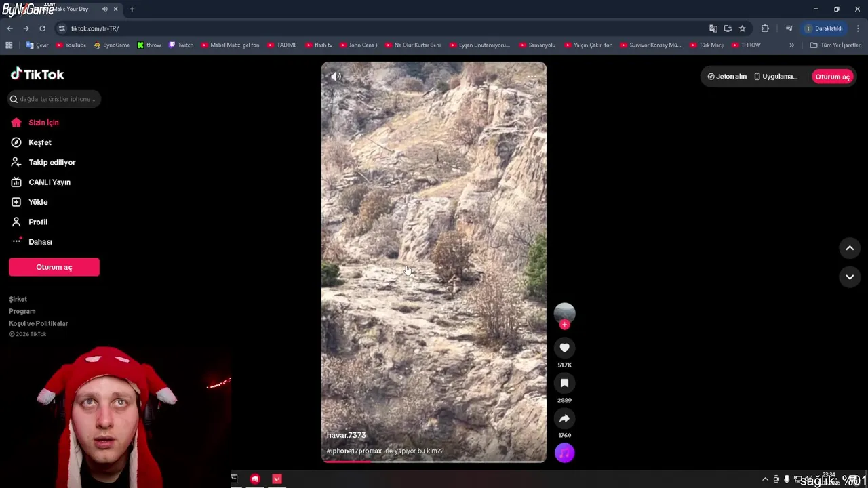Focus the TikTok search field
Image resolution: width=868 pixels, height=488 pixels.
coord(54,99)
